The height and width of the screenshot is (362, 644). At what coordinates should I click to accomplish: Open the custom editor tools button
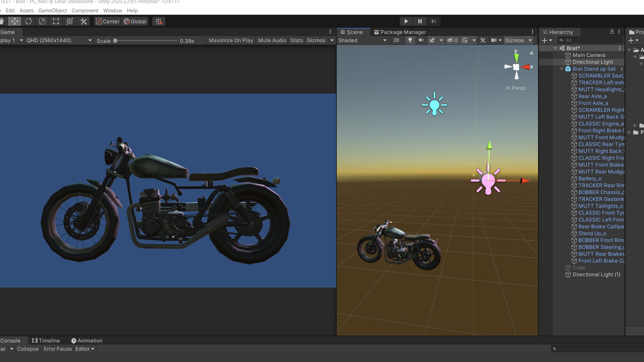point(84,21)
